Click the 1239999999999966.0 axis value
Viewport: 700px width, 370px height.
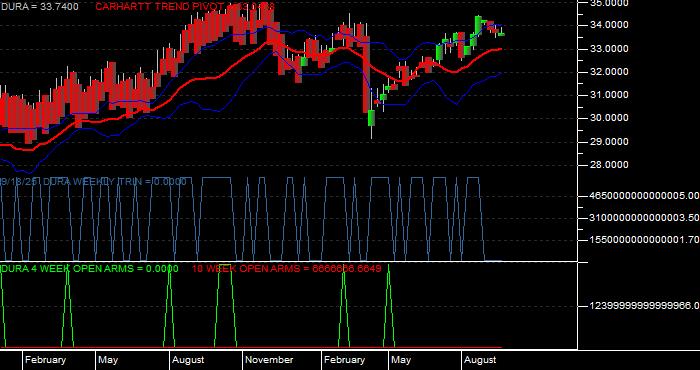(645, 306)
